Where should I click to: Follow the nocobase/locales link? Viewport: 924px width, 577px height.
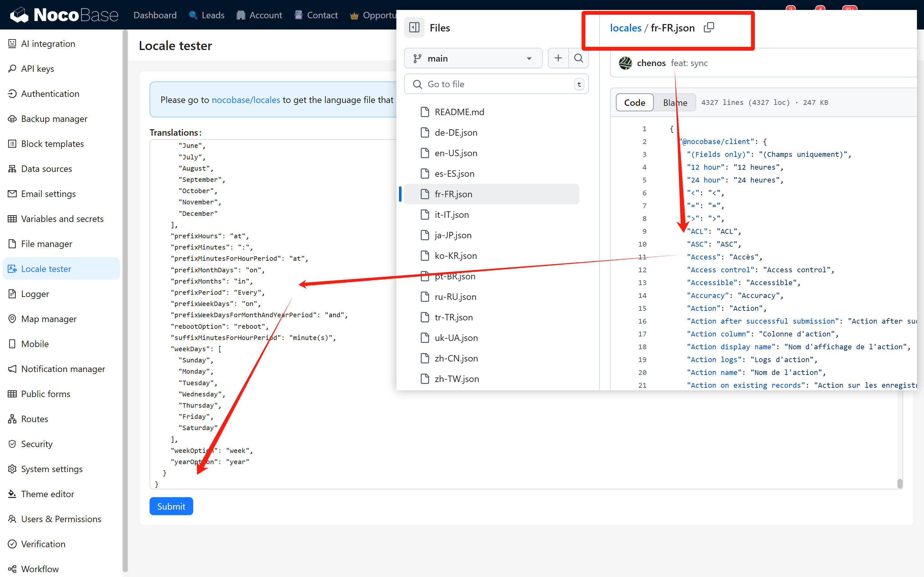(x=246, y=100)
